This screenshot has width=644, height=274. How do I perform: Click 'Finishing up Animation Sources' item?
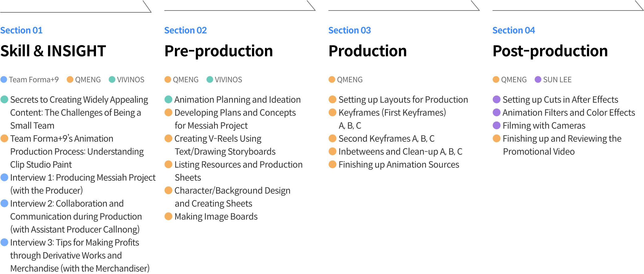click(399, 165)
